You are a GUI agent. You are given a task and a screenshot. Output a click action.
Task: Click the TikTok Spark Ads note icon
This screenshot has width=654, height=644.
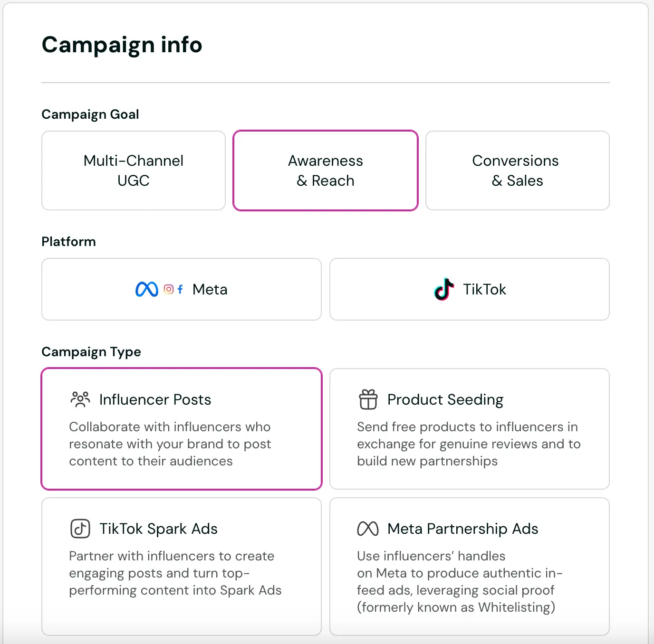point(80,529)
